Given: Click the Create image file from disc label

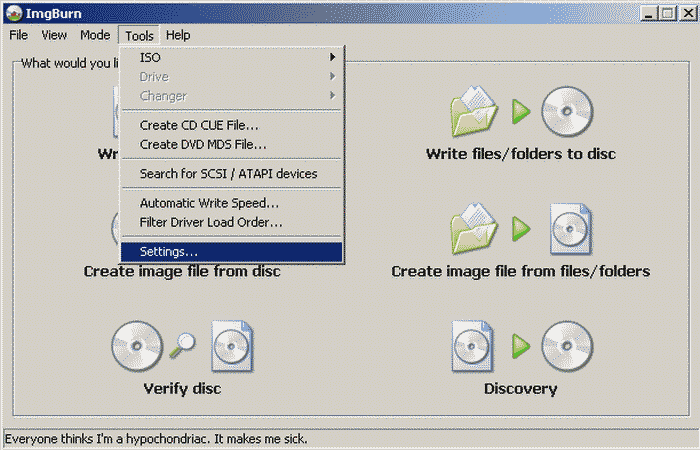Looking at the screenshot, I should (181, 271).
